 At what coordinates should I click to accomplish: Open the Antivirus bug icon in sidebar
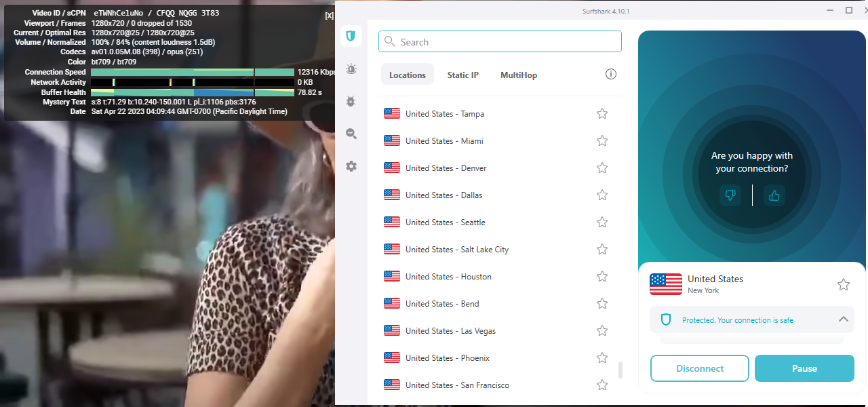(351, 101)
